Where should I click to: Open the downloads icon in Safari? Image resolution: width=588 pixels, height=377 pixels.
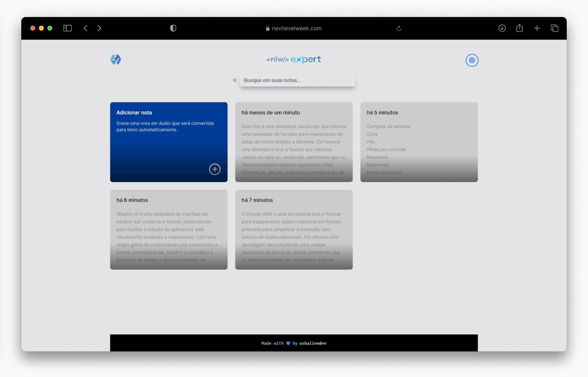pyautogui.click(x=502, y=28)
